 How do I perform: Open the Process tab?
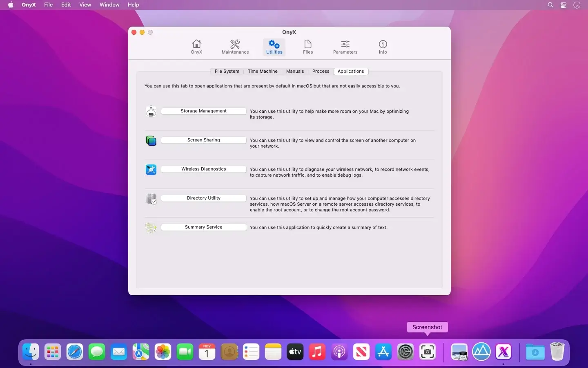coord(321,71)
